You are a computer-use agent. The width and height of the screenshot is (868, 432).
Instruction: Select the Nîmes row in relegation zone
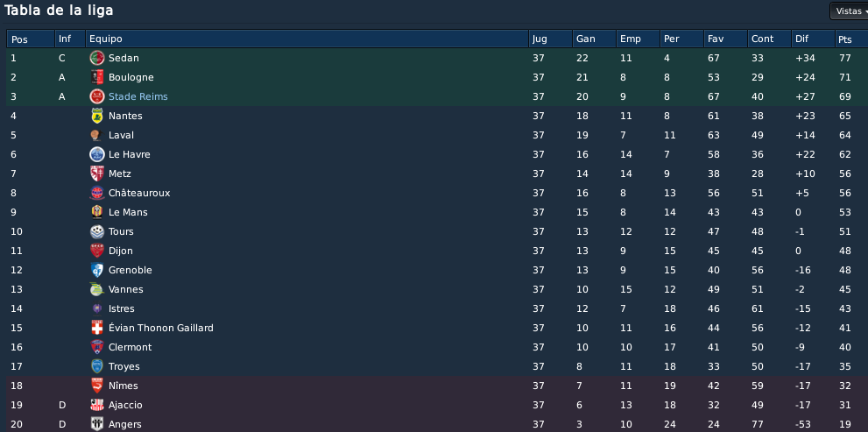pyautogui.click(x=436, y=386)
